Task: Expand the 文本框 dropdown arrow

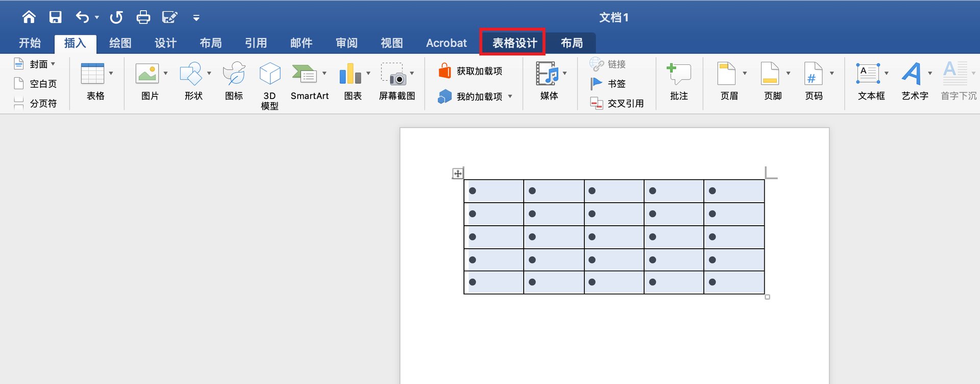Action: pyautogui.click(x=887, y=74)
